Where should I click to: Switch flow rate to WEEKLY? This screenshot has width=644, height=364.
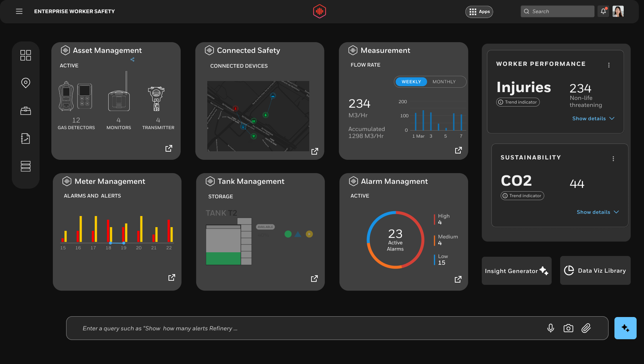[x=411, y=82]
